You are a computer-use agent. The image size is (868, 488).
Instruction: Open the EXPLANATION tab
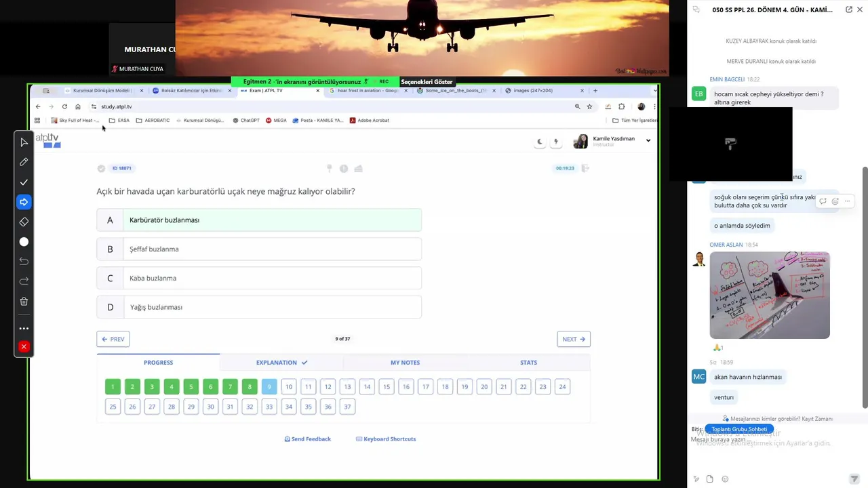pyautogui.click(x=281, y=363)
